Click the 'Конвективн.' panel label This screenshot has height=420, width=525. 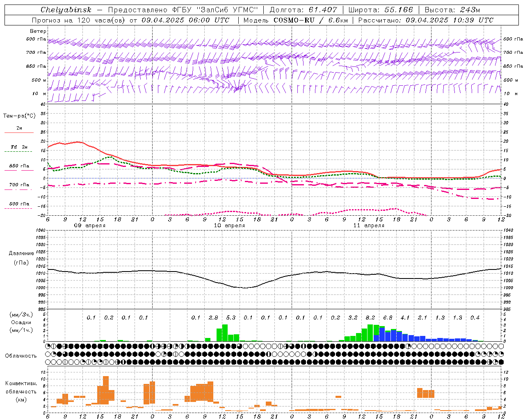[21, 383]
